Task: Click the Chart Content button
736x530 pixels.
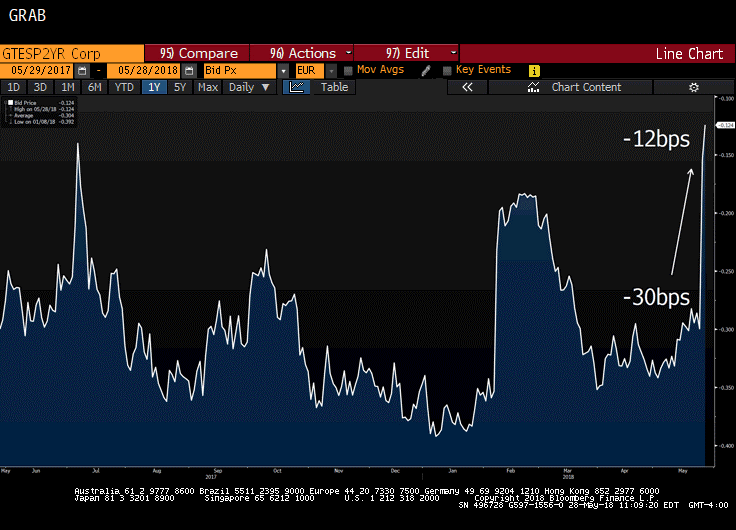Action: coord(586,87)
